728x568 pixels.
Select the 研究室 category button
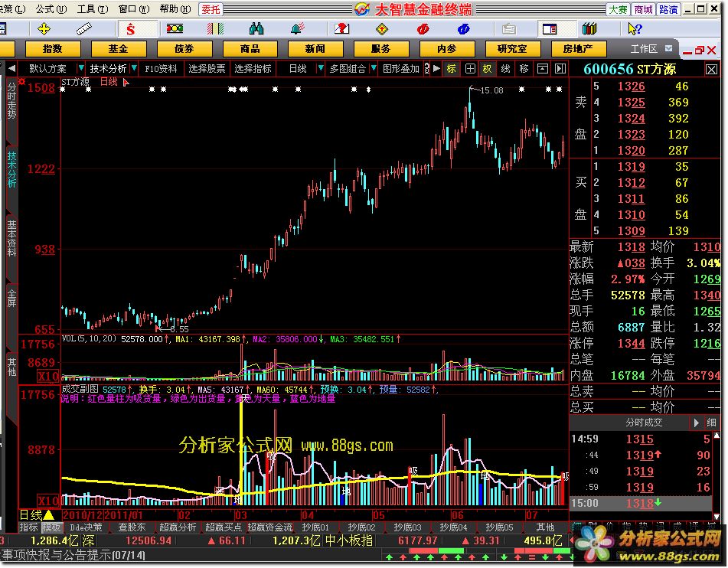(512, 49)
